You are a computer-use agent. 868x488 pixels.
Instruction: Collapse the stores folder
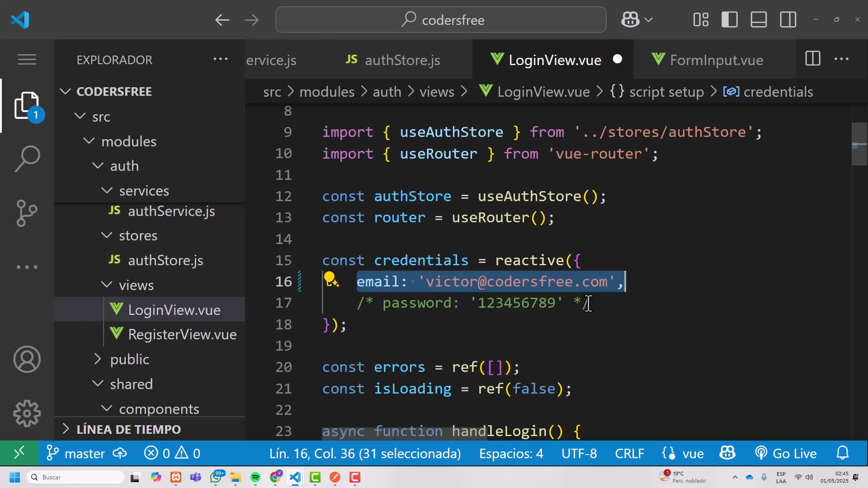point(107,235)
